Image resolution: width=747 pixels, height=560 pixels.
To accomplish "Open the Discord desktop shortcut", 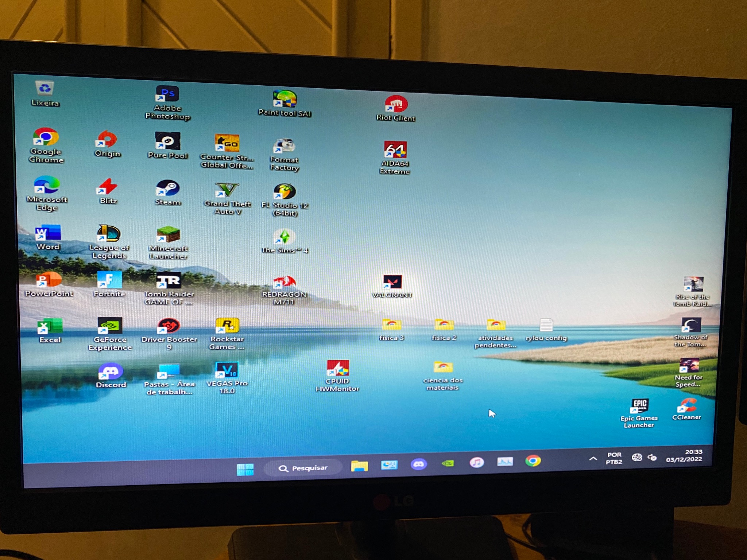I will 111,376.
